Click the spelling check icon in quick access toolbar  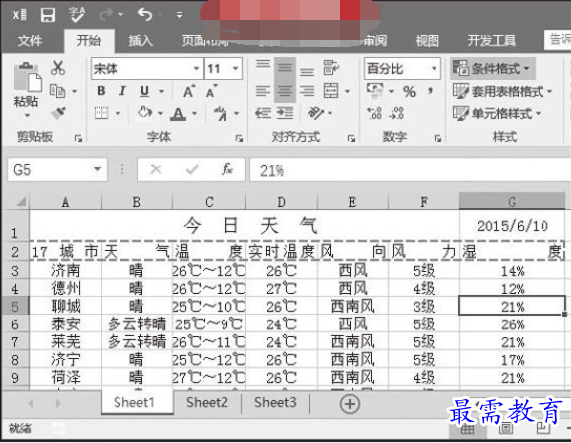pyautogui.click(x=76, y=14)
